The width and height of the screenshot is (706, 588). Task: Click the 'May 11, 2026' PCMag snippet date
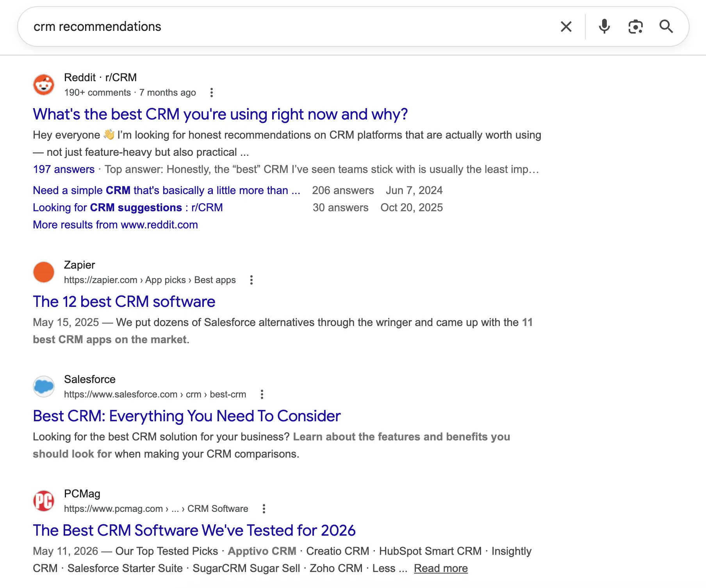coord(66,551)
